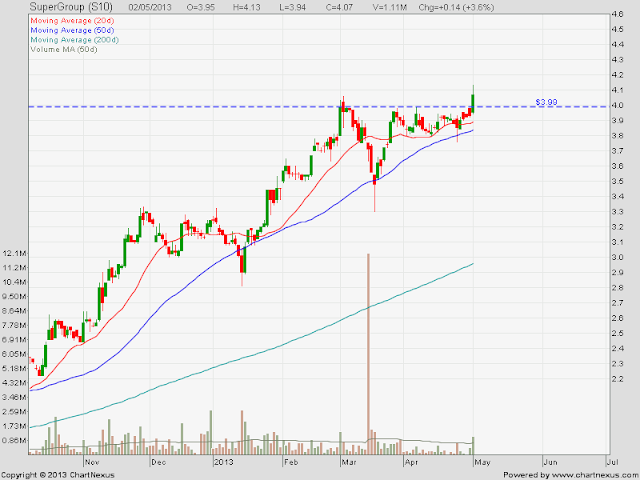The width and height of the screenshot is (640, 480).
Task: Click the Jul label on time axis
Action: pos(612,462)
